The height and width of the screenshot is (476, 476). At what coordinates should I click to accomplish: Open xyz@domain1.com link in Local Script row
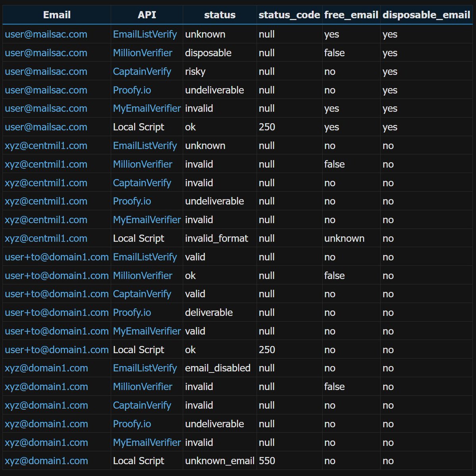46,461
